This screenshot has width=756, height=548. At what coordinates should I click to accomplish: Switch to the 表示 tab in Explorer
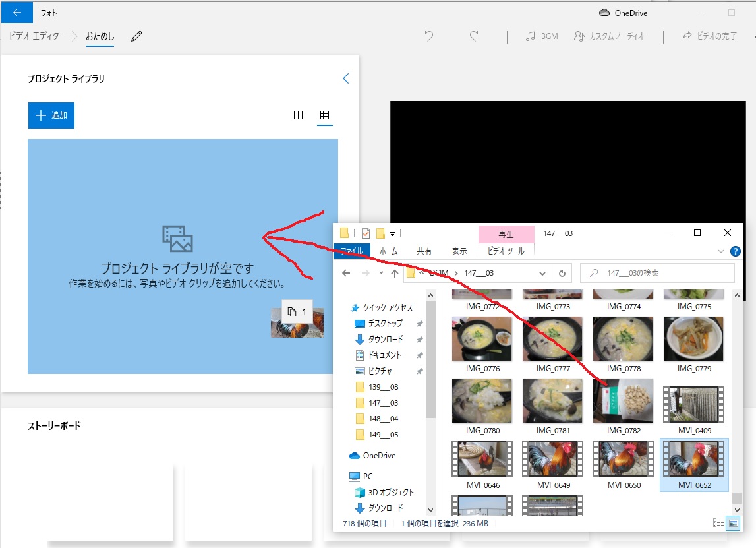pos(459,251)
